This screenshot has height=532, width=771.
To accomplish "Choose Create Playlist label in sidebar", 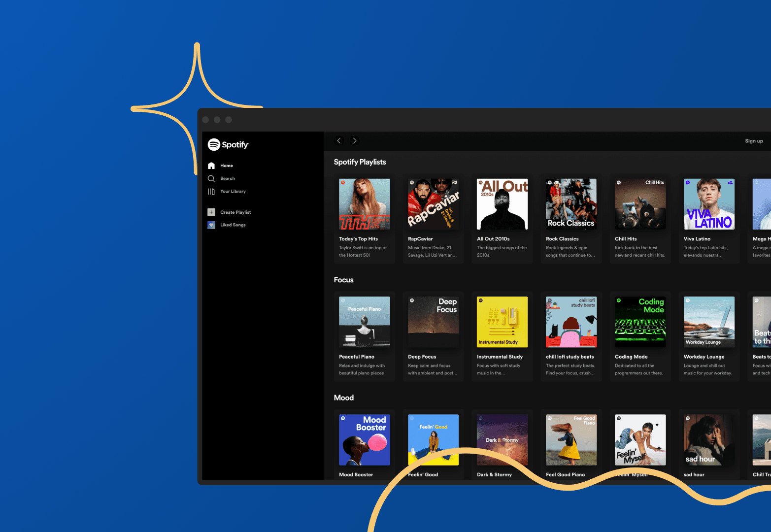I will (x=235, y=212).
